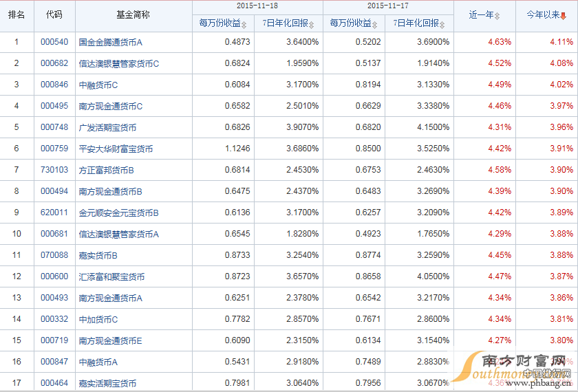Open 金元顺安金元宝货币B fund

(118, 213)
